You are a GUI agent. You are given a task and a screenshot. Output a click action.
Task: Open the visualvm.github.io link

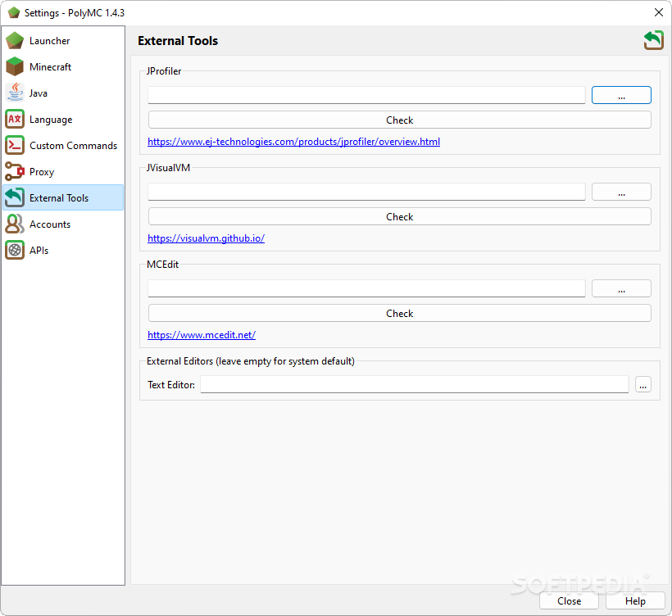(x=207, y=238)
